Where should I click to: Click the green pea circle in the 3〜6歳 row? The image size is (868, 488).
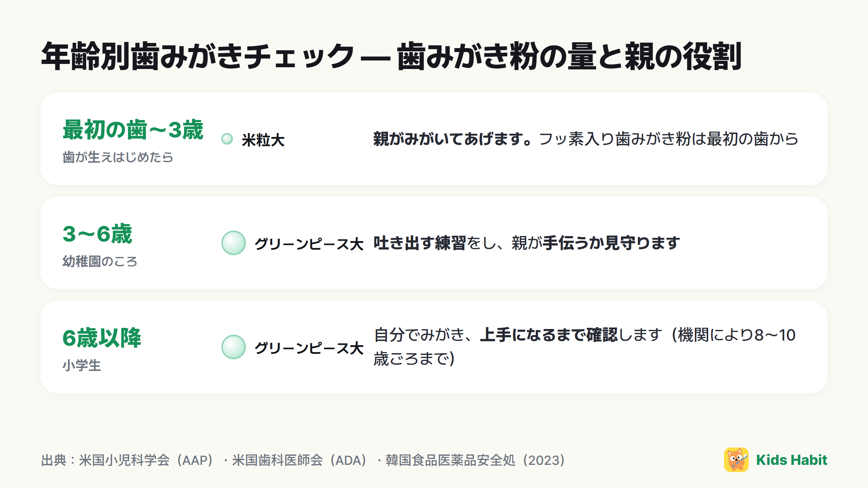[x=234, y=243]
